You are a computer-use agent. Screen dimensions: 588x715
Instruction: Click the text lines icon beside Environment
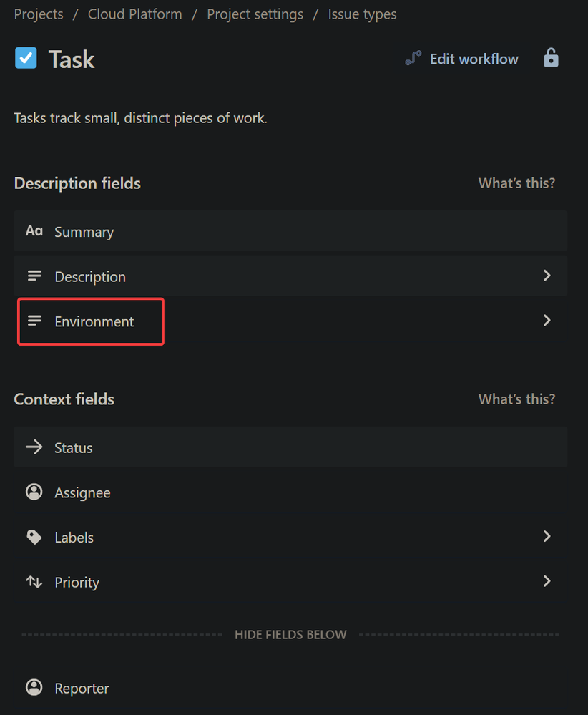[x=34, y=321]
